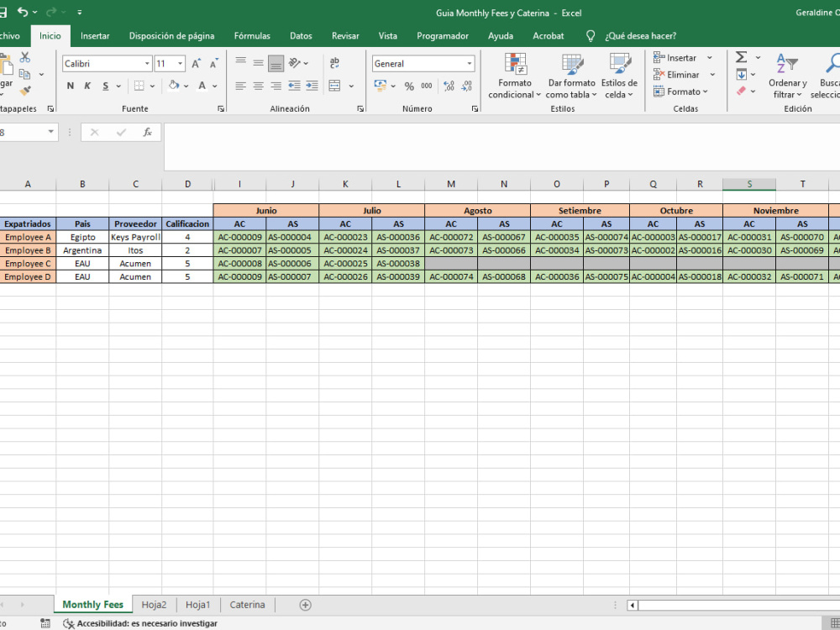
Task: Toggle italic formatting with K button
Action: tap(88, 86)
